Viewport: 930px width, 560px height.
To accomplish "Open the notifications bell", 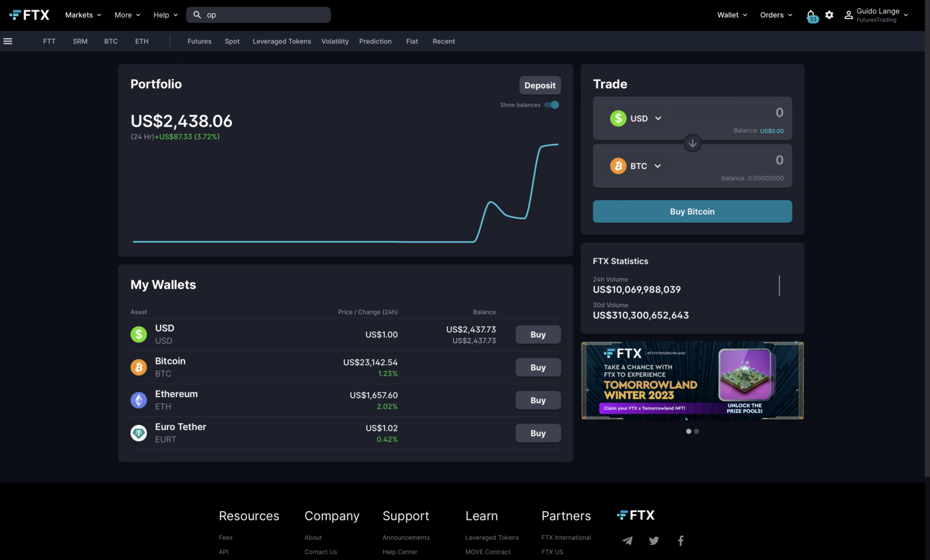I will point(811,15).
